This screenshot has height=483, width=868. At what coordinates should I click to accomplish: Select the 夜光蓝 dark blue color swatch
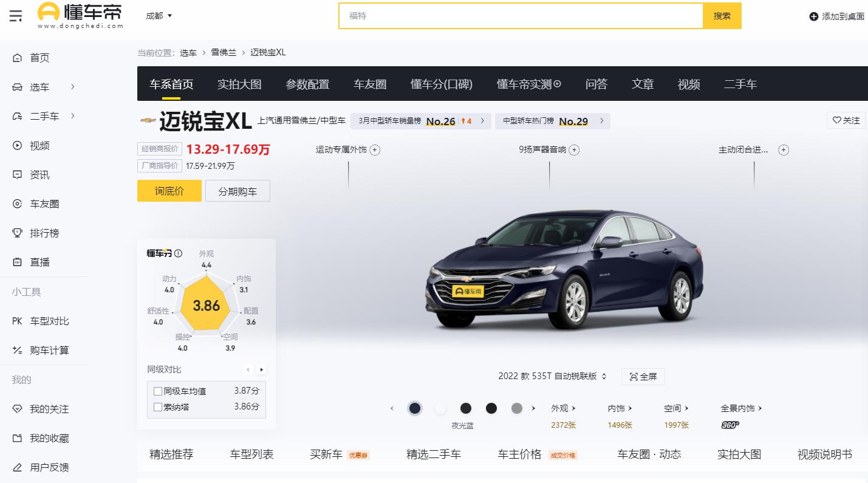pos(415,408)
